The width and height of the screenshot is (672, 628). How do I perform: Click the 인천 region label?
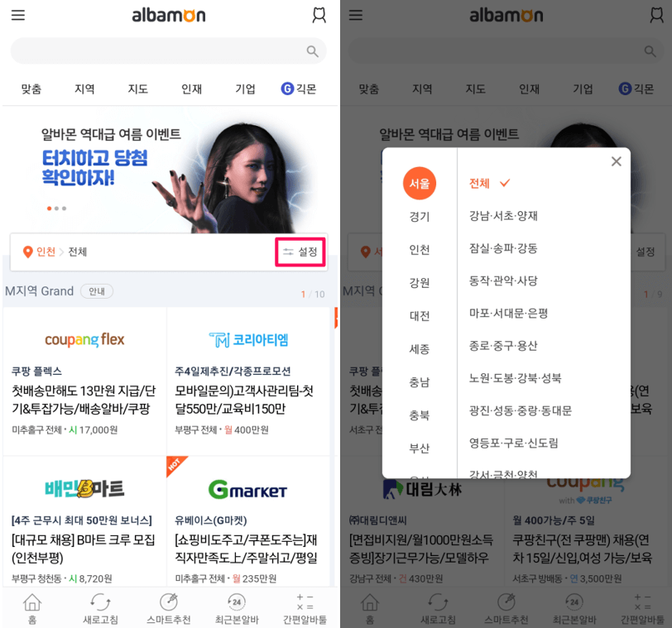(x=46, y=252)
